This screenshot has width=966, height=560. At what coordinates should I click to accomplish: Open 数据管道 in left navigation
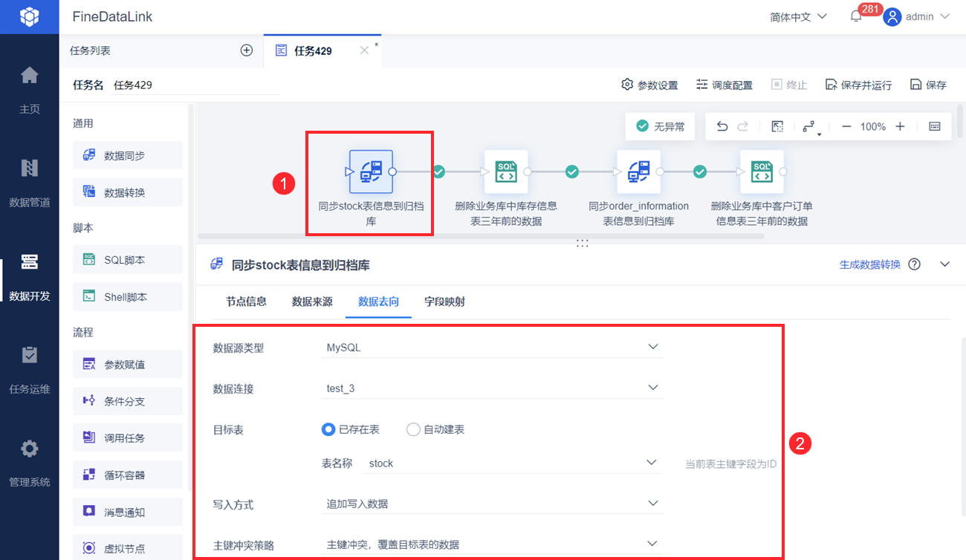coord(30,181)
